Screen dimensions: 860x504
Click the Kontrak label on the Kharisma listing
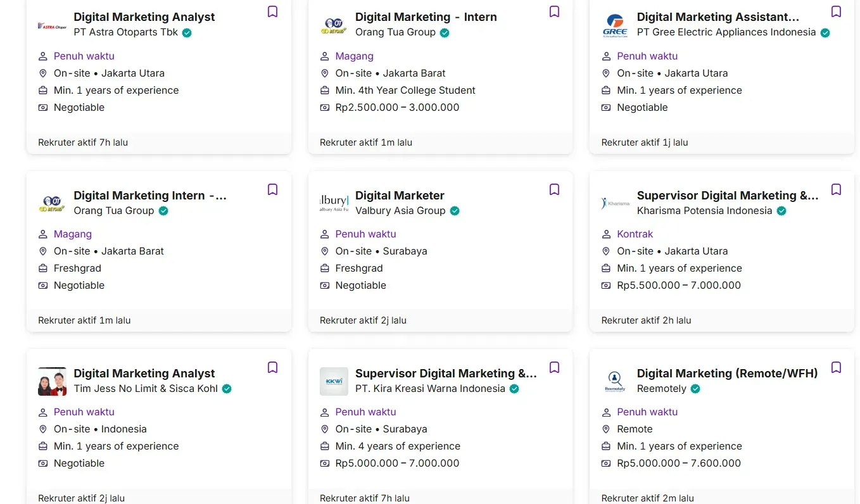click(x=635, y=234)
